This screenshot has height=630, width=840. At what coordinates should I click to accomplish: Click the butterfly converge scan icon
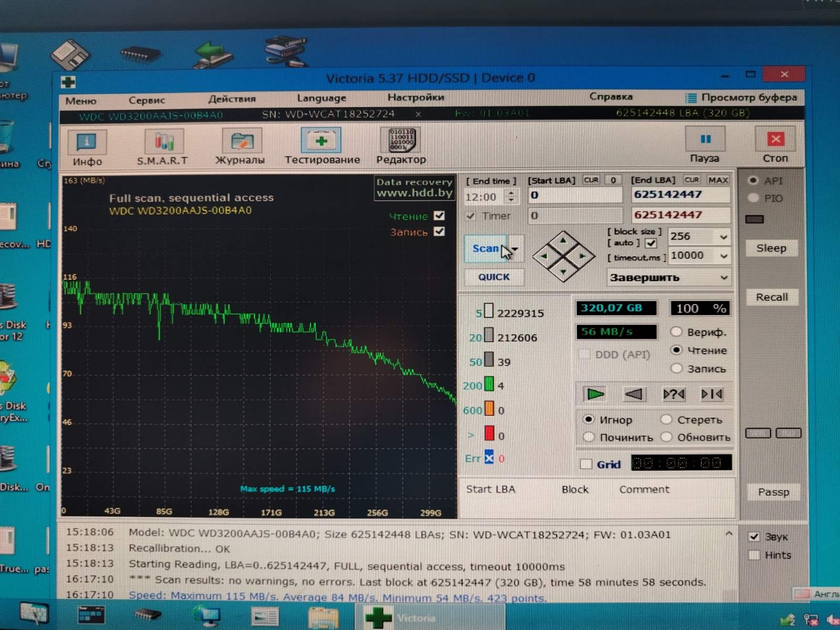(712, 394)
